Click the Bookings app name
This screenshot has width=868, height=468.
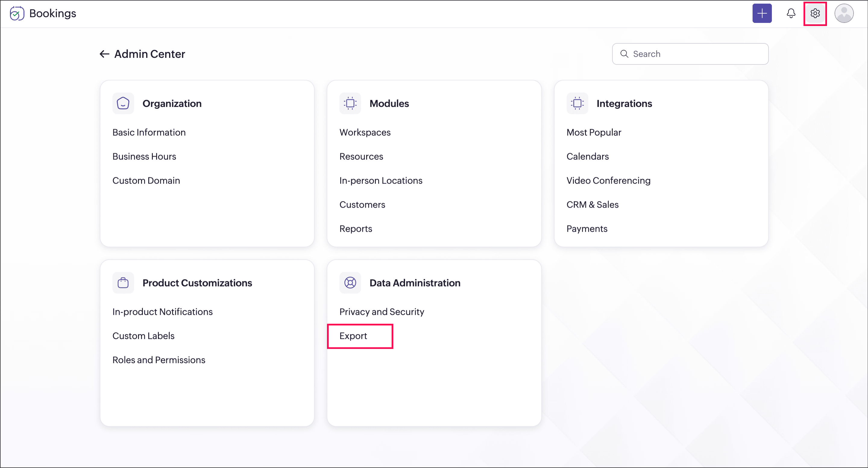coord(52,14)
